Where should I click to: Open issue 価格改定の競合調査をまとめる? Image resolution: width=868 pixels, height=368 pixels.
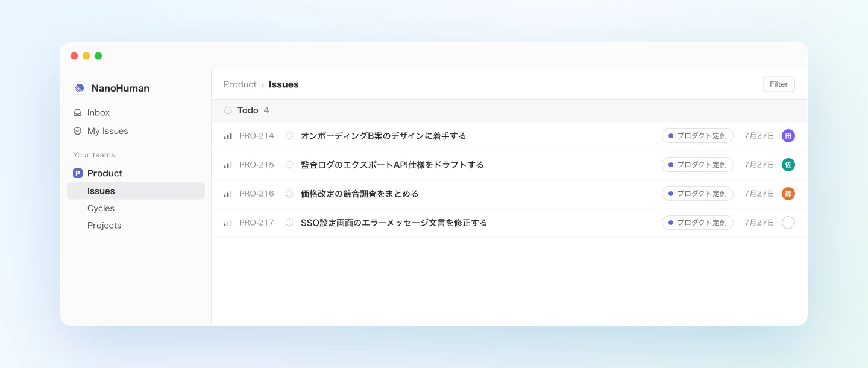coord(360,194)
